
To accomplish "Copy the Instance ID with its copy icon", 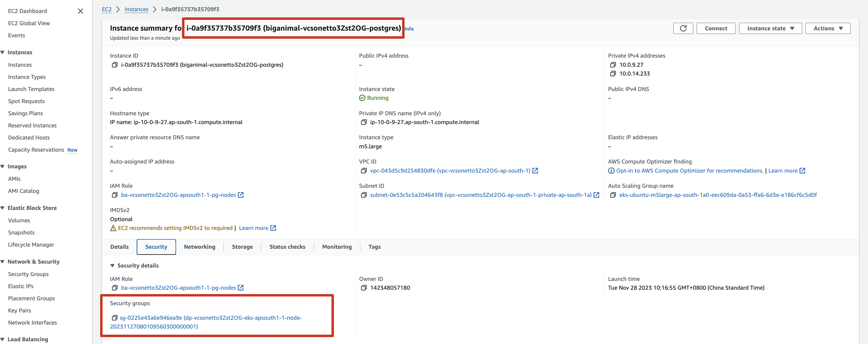I will [x=115, y=65].
